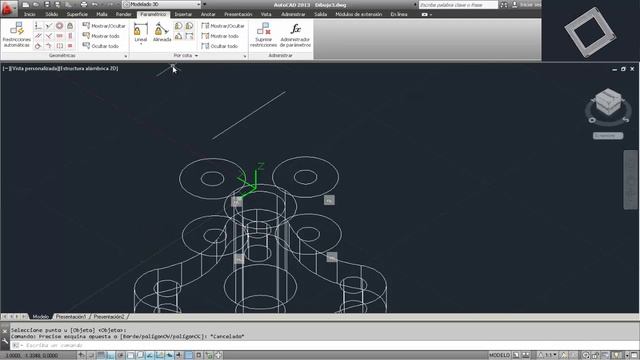Click the keyword search box in title bar
The image size is (640, 360).
click(458, 5)
